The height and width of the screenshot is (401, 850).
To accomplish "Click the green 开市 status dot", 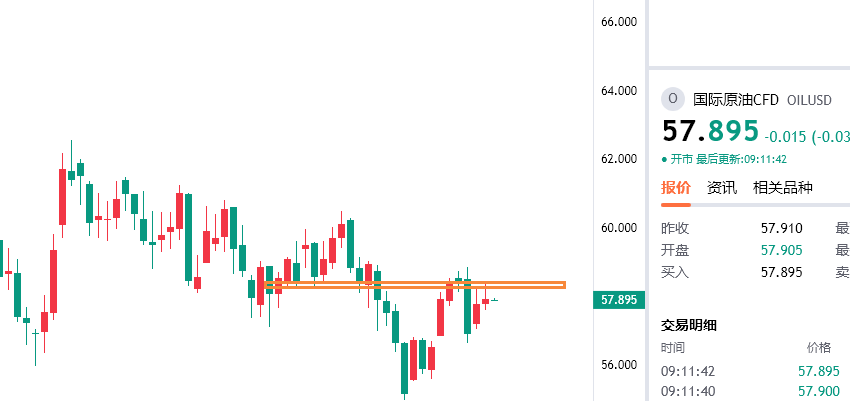I will (664, 159).
